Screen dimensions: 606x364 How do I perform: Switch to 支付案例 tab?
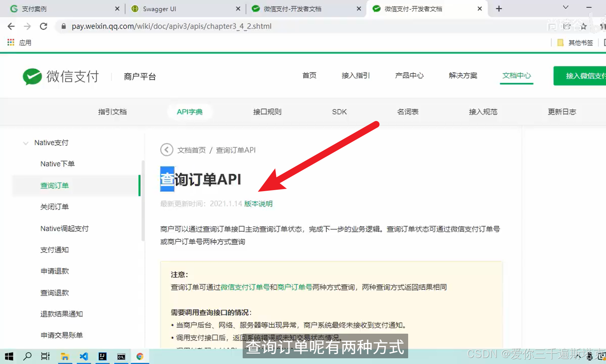point(64,9)
